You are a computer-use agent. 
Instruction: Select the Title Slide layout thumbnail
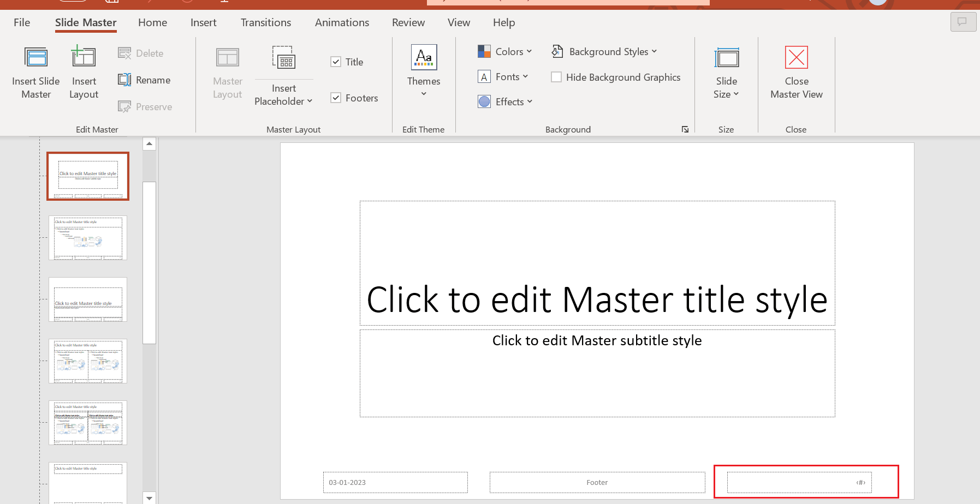click(88, 176)
